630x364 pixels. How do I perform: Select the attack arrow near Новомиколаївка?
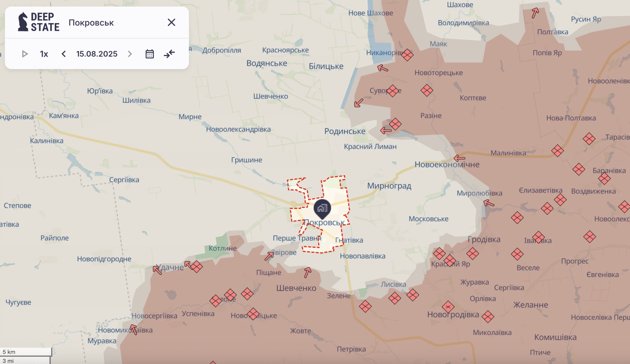click(134, 329)
